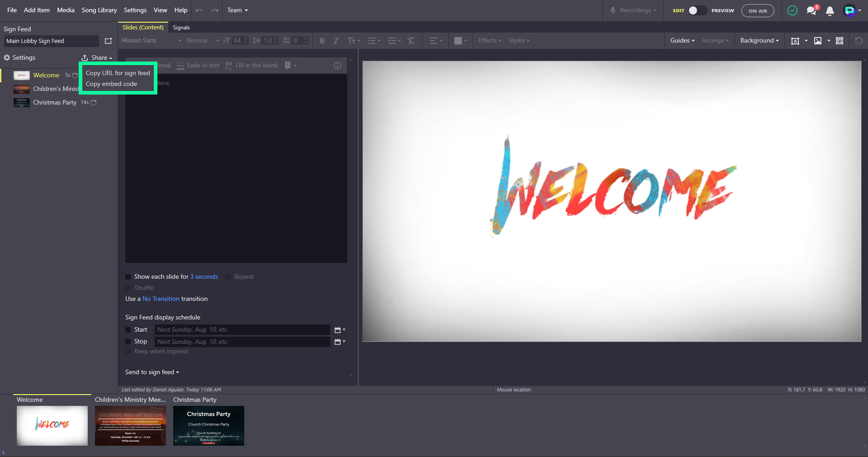Select the Children's Ministry slide thumbnail
This screenshot has height=457, width=868.
130,426
